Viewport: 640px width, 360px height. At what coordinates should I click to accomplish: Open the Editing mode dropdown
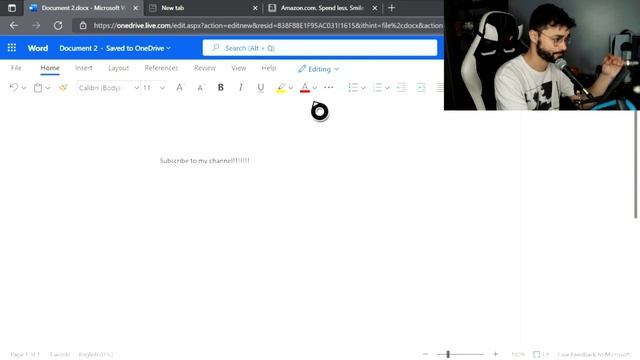tap(318, 69)
